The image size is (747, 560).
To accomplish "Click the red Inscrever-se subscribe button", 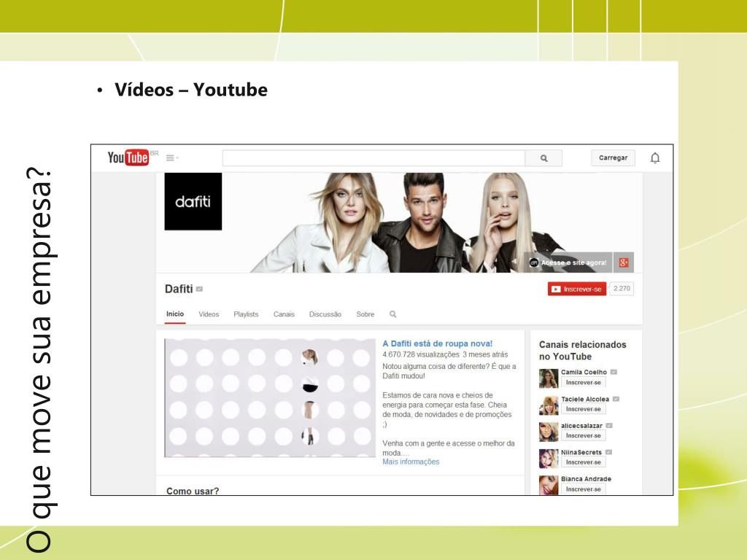I will coord(577,289).
